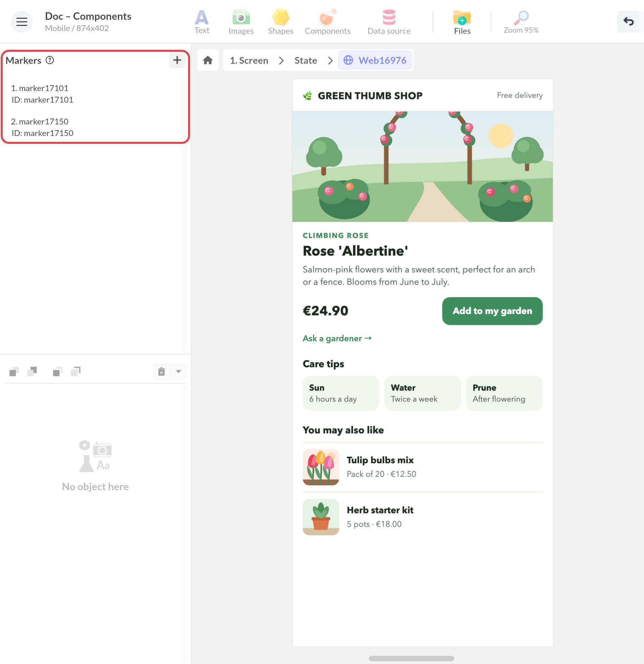644x664 pixels.
Task: Click the €24.90 price text
Action: coord(325,311)
